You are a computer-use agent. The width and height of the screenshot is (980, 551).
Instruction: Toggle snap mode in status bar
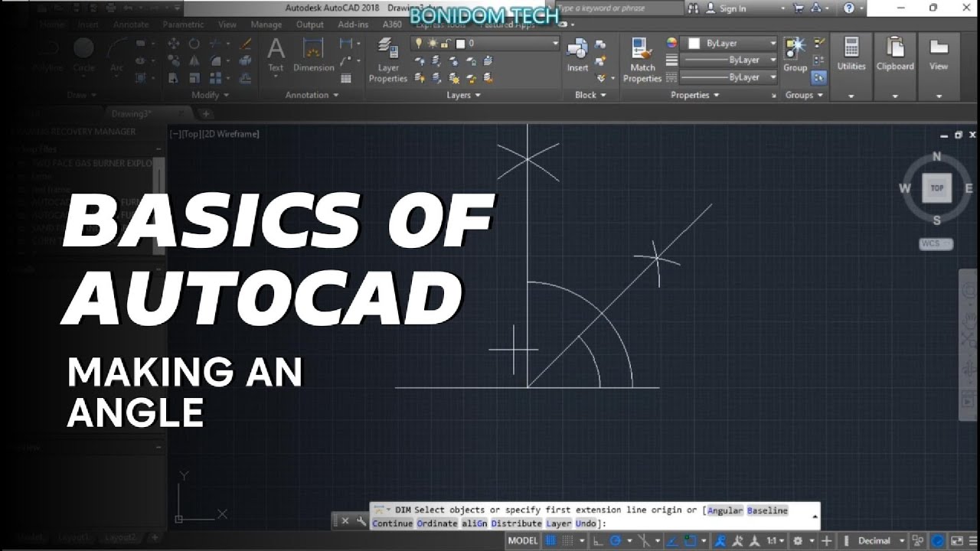pyautogui.click(x=567, y=541)
